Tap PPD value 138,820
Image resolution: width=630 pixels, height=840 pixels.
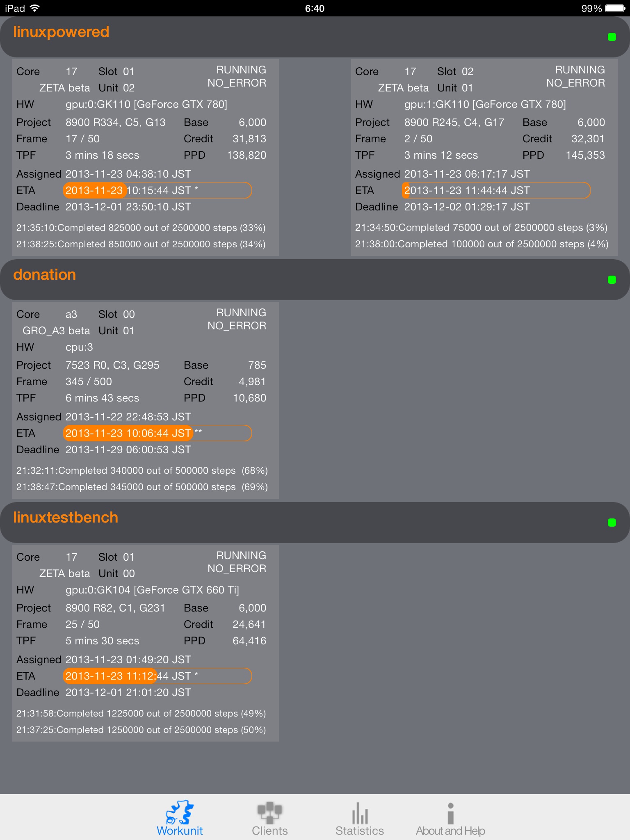[x=247, y=155]
